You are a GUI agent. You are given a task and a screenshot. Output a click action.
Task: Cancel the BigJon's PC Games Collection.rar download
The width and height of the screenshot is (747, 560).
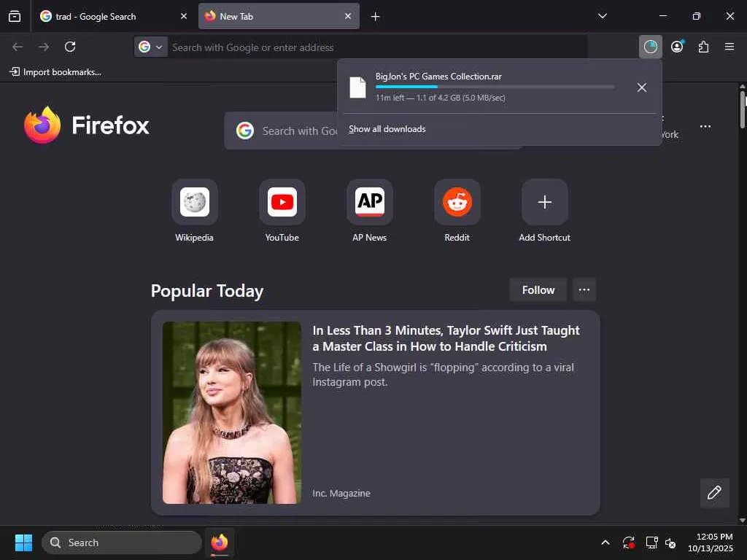[x=642, y=87]
